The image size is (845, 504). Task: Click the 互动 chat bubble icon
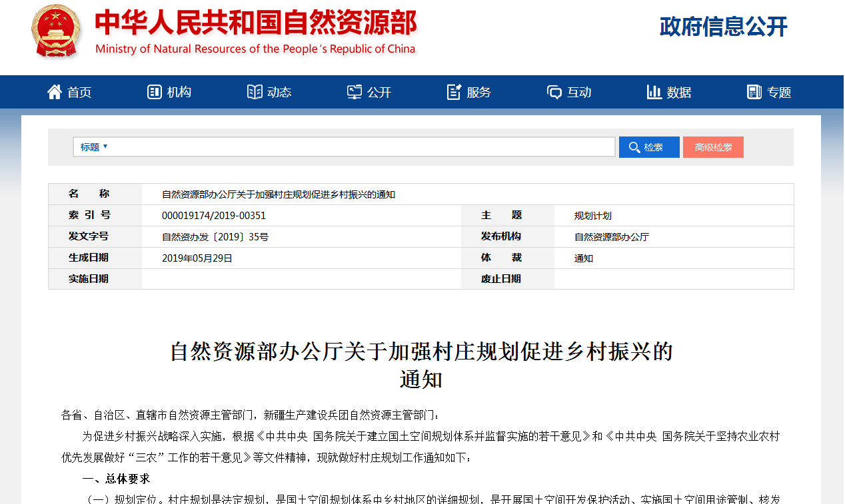point(554,92)
